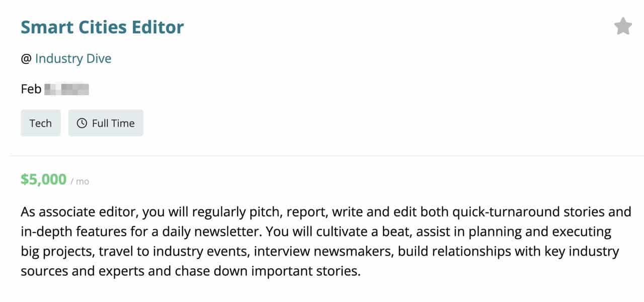
Task: Click the Feb posting date text
Action: pyautogui.click(x=31, y=90)
